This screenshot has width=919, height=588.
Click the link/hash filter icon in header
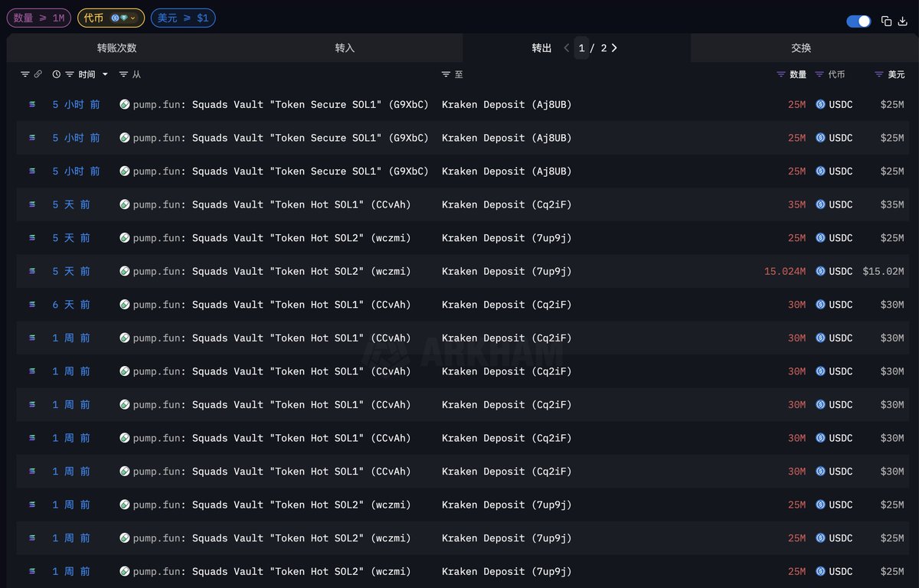point(38,74)
